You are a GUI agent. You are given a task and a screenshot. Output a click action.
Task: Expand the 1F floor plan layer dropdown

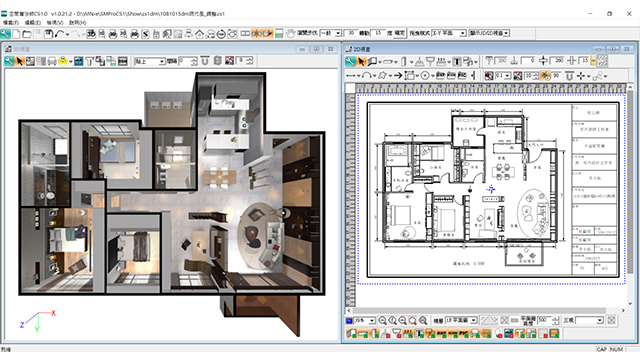461,320
